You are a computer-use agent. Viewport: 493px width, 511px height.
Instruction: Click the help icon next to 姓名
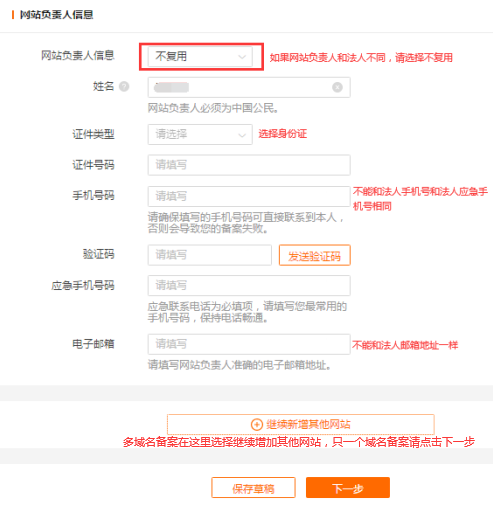(124, 87)
